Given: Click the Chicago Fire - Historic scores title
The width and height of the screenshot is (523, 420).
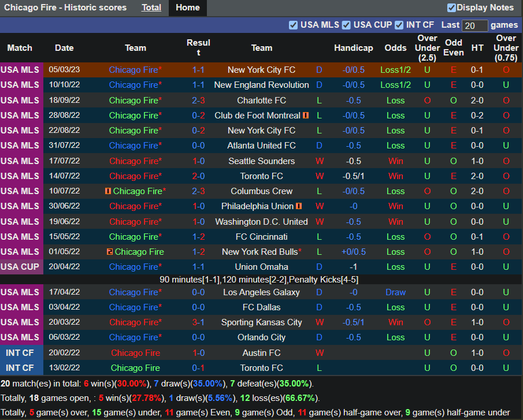Looking at the screenshot, I should pos(65,8).
